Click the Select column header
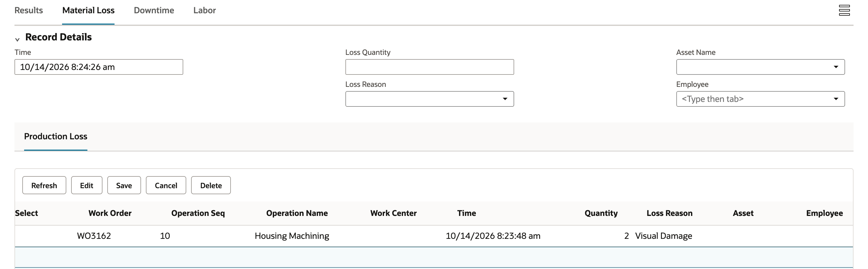 tap(26, 213)
